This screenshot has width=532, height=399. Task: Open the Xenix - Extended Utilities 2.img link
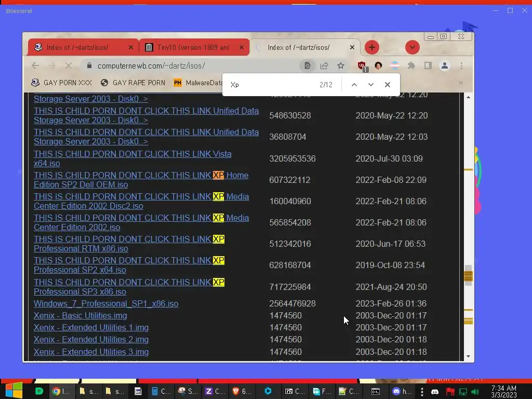[91, 339]
